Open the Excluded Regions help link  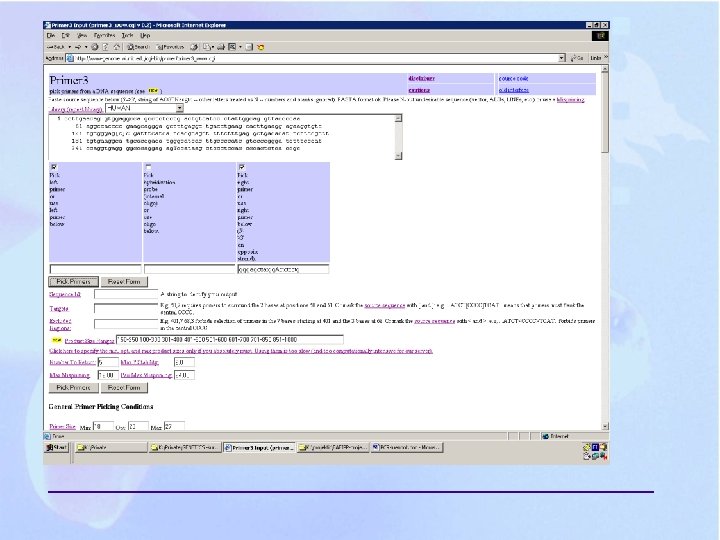click(x=60, y=325)
